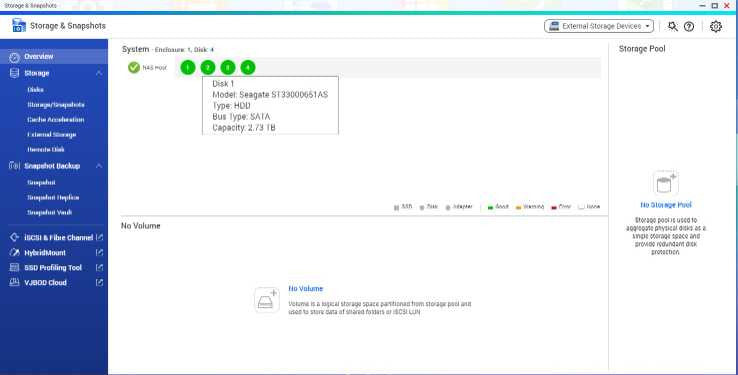
Task: Click the NAS Host green check icon
Action: pyautogui.click(x=134, y=67)
